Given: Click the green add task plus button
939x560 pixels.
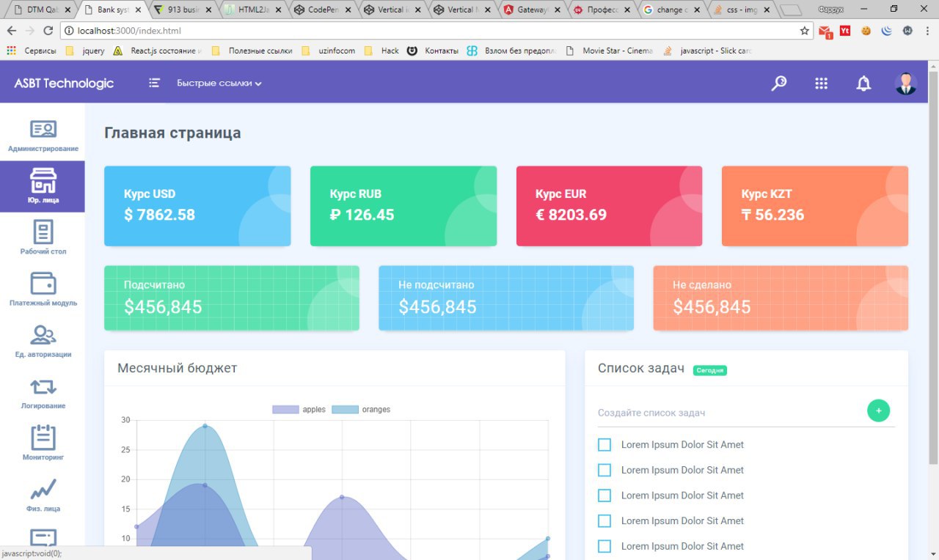Looking at the screenshot, I should click(878, 410).
